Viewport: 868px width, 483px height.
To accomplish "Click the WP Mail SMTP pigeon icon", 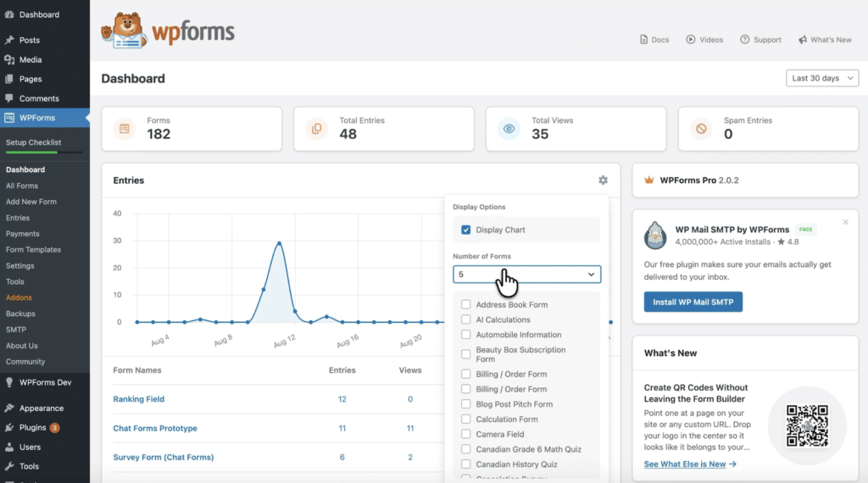I will pyautogui.click(x=655, y=235).
